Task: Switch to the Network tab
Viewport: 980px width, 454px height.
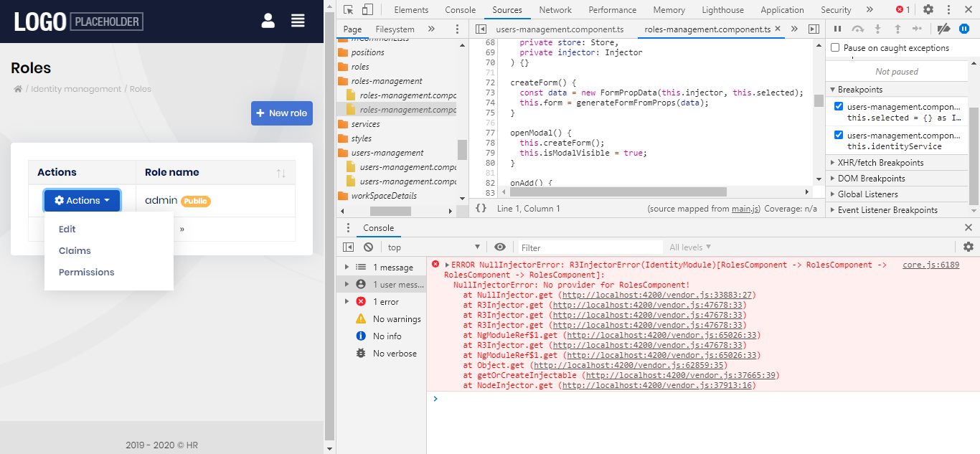Action: pos(555,10)
